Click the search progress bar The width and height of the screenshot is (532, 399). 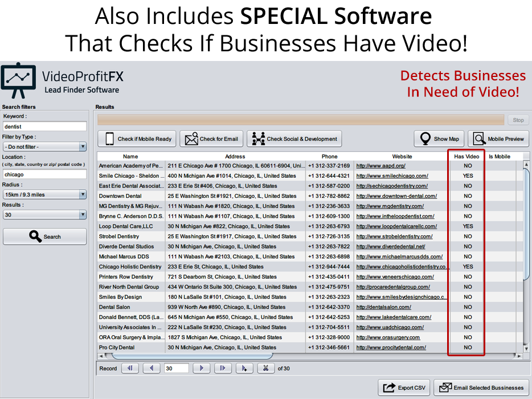(x=301, y=120)
